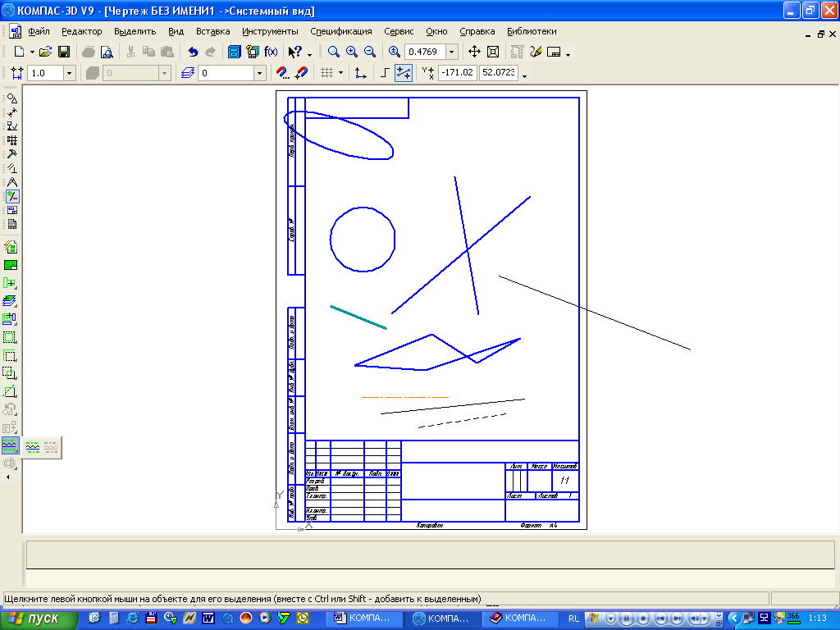Activate the context help pointer
This screenshot has height=630, width=840.
(x=294, y=52)
